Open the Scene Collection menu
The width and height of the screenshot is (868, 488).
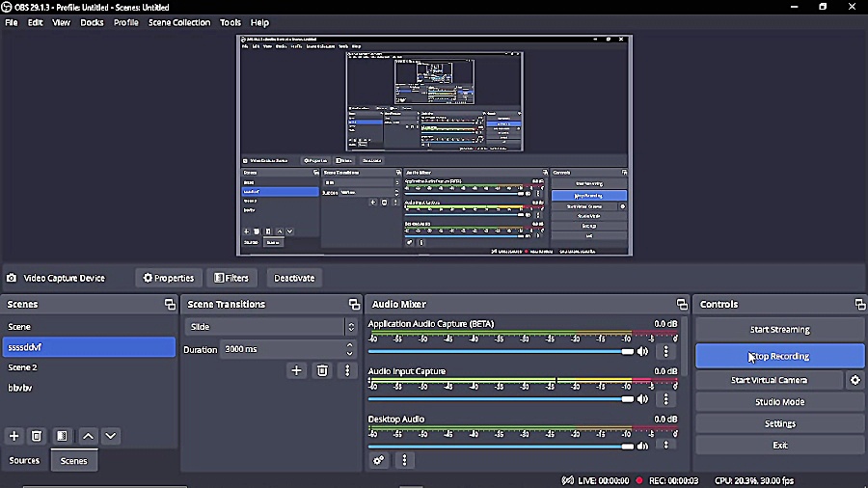179,23
